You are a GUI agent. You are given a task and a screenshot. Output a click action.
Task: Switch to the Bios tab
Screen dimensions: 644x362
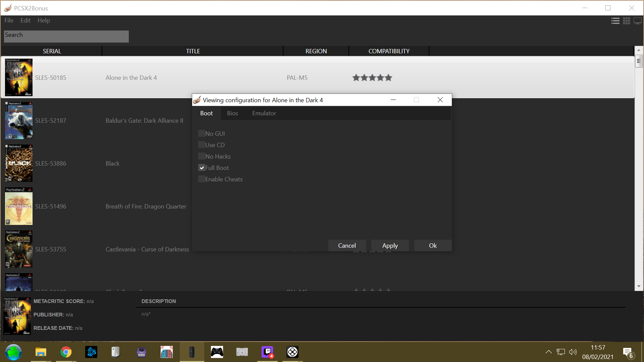click(x=232, y=113)
